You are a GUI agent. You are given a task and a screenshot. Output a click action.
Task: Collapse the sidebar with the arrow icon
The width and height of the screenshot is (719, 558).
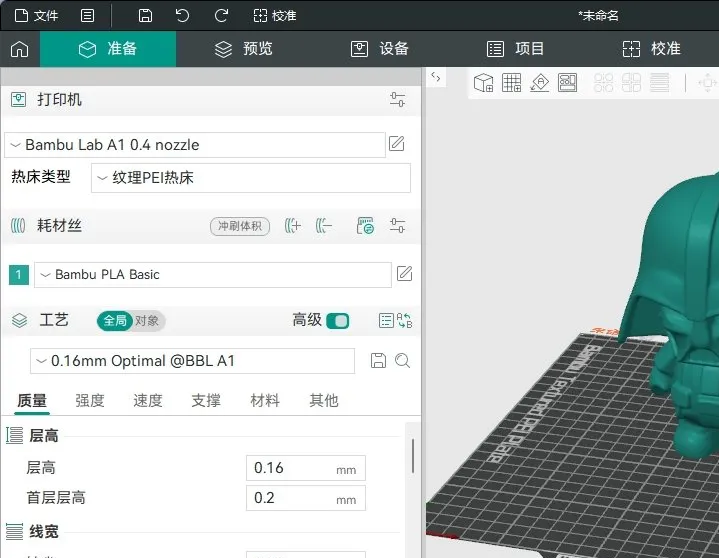pyautogui.click(x=436, y=77)
